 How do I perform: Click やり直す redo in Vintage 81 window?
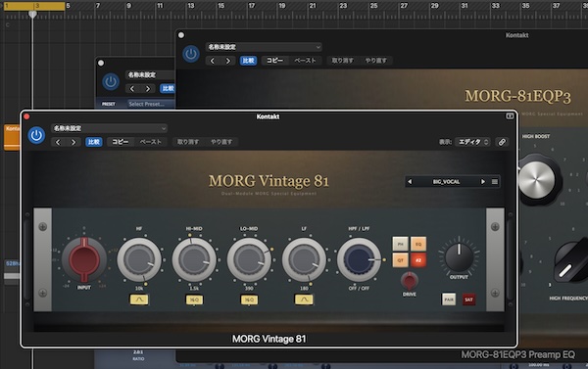click(x=221, y=142)
